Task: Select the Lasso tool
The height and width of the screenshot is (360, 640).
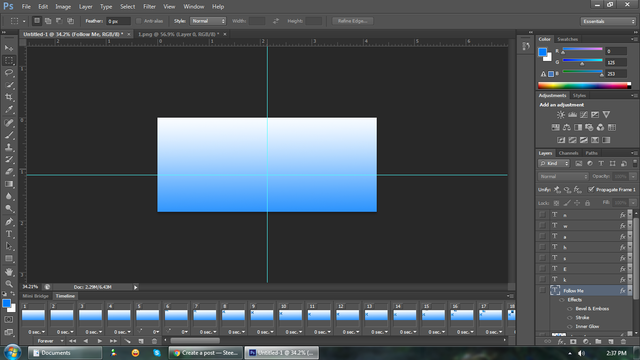Action: (9, 73)
